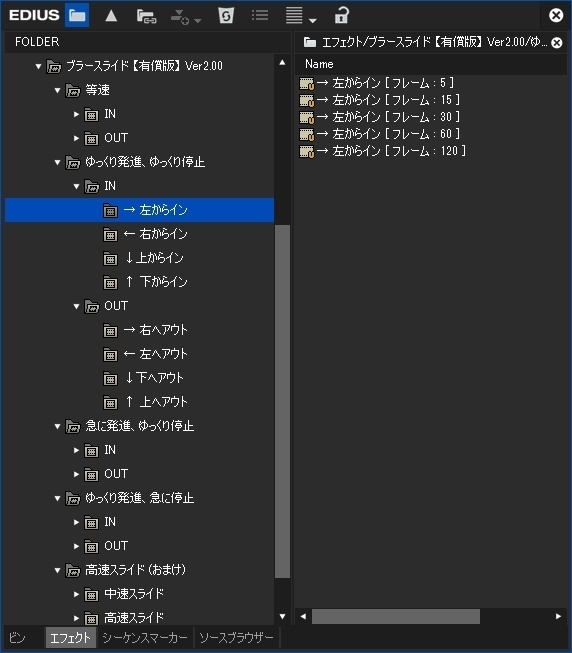Click the effect icon for フレーム: 120

click(x=307, y=151)
